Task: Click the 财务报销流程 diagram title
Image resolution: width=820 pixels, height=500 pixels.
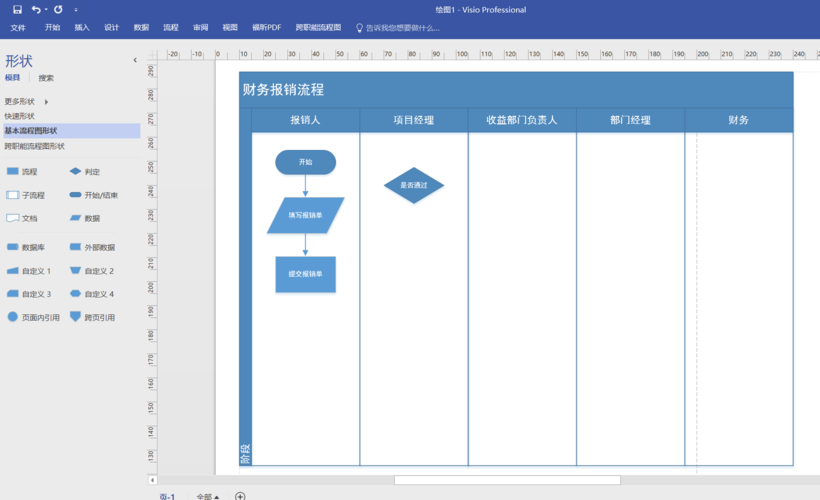Action: pos(283,89)
